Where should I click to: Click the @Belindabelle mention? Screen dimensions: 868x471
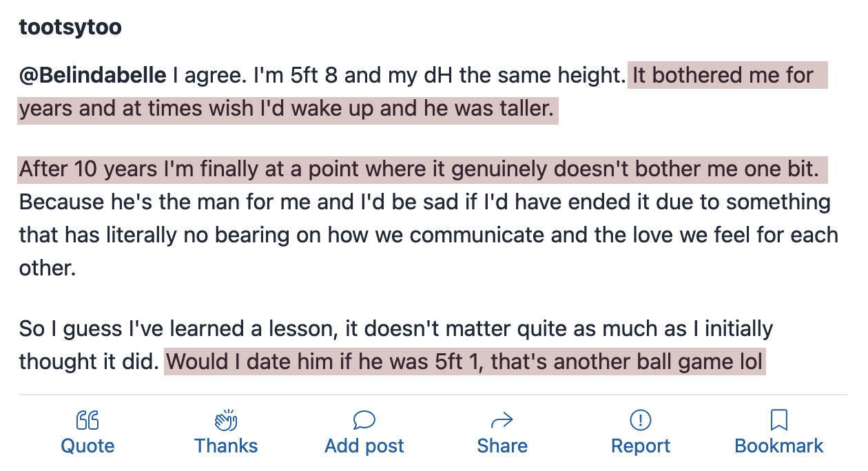point(93,74)
